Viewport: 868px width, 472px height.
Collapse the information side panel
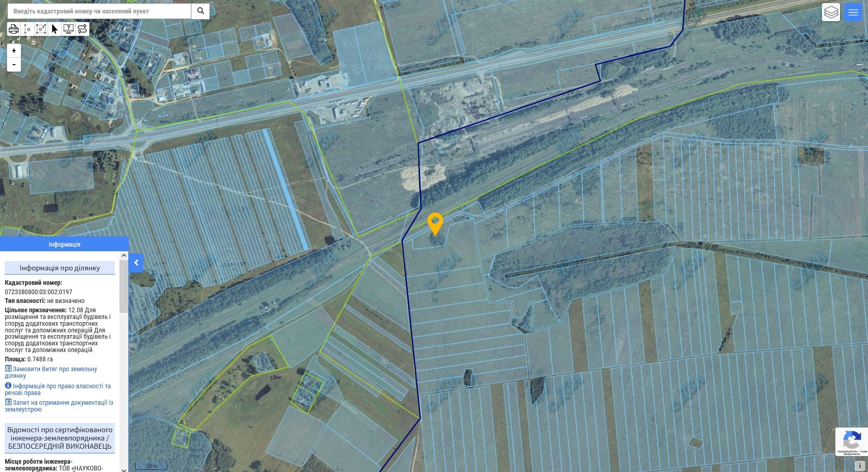click(x=136, y=263)
